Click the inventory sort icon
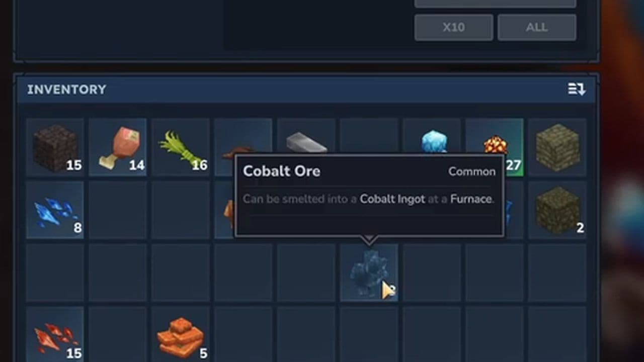 click(x=577, y=89)
